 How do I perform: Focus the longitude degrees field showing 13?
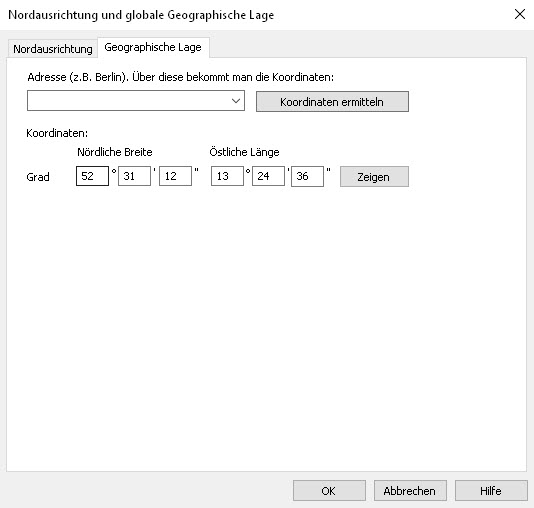point(227,176)
